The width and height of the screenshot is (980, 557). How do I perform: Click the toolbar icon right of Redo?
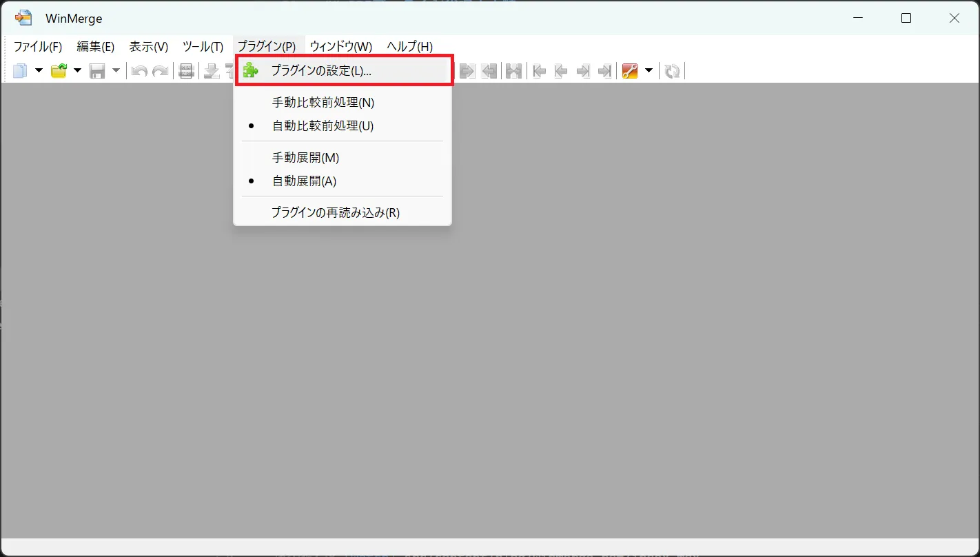(x=186, y=70)
